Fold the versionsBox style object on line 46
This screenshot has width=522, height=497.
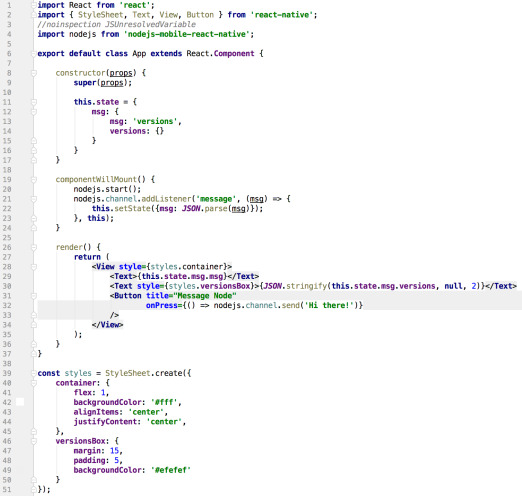pos(34,441)
